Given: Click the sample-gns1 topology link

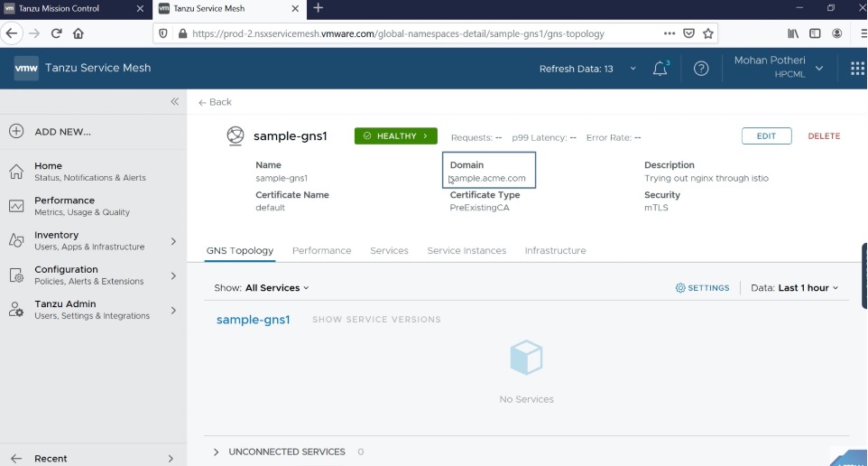Looking at the screenshot, I should (x=253, y=320).
